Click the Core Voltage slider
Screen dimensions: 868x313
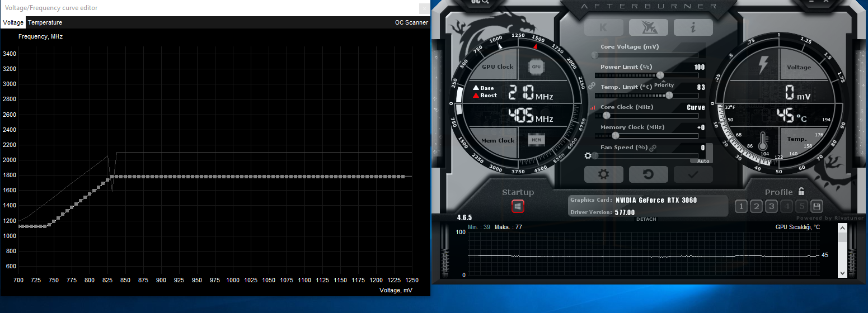(646, 55)
